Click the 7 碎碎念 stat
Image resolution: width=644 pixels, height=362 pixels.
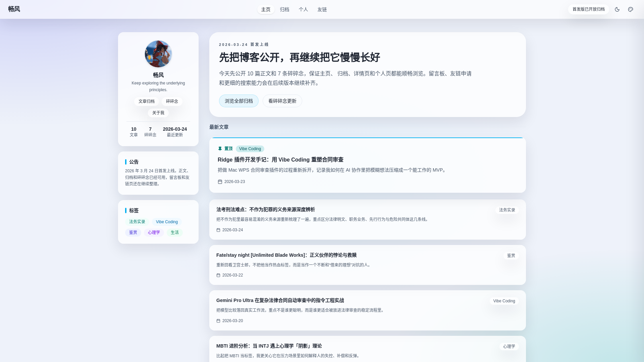click(x=150, y=132)
